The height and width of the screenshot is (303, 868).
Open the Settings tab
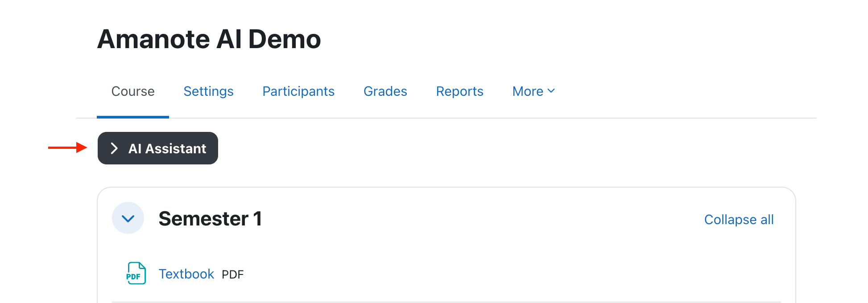click(208, 91)
